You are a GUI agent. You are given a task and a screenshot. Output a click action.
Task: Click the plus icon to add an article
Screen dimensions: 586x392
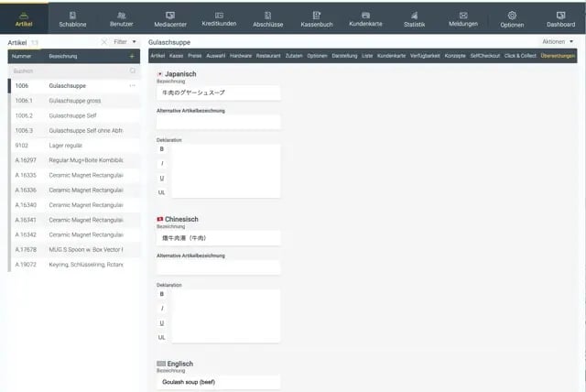(132, 56)
